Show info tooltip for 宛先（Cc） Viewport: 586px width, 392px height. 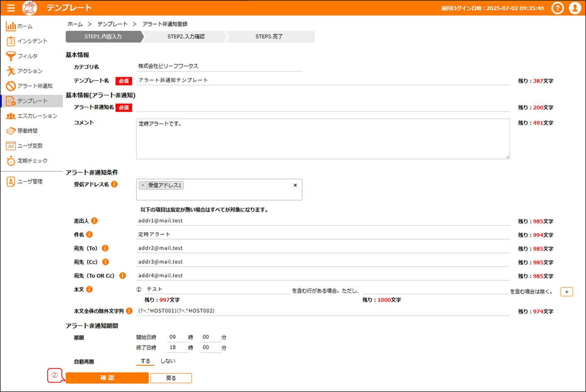click(x=105, y=262)
